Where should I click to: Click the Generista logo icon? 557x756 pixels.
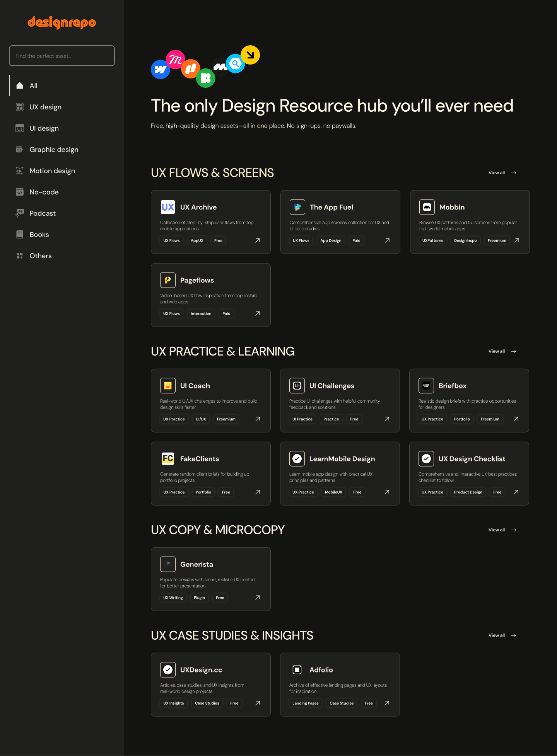(168, 564)
